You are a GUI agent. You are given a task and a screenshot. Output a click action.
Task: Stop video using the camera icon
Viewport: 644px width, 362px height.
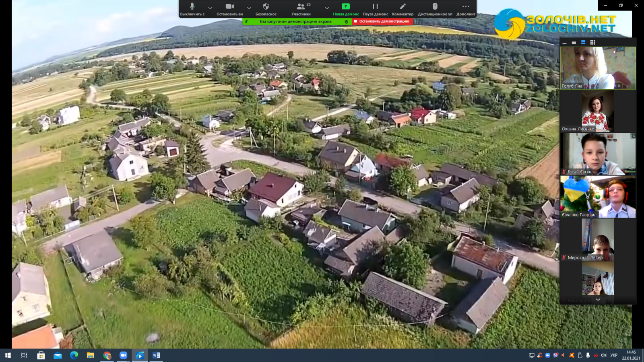tap(229, 9)
